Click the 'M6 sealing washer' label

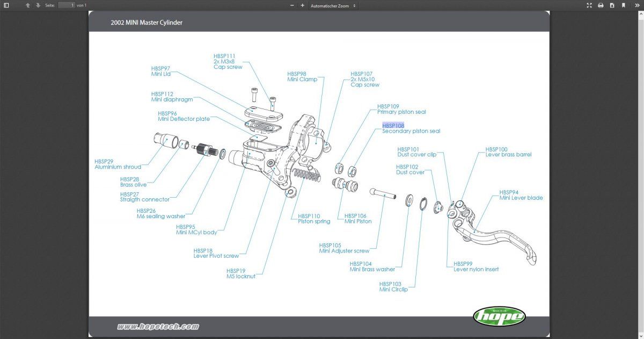(x=161, y=217)
